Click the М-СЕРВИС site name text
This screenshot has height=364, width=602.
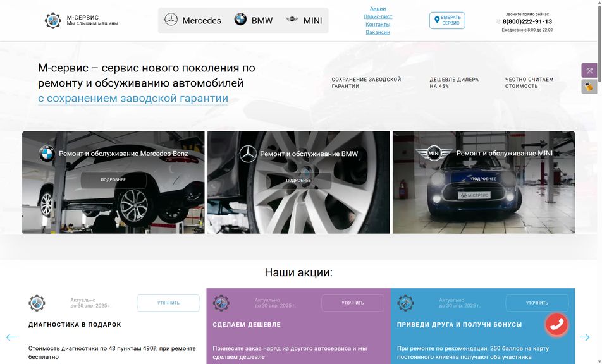(83, 17)
